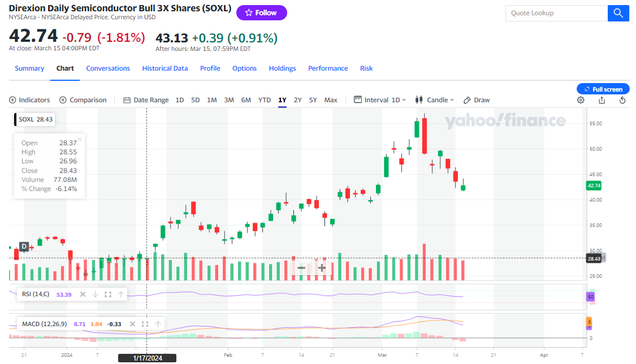
Task: Enter Full screen chart mode
Action: tap(603, 89)
